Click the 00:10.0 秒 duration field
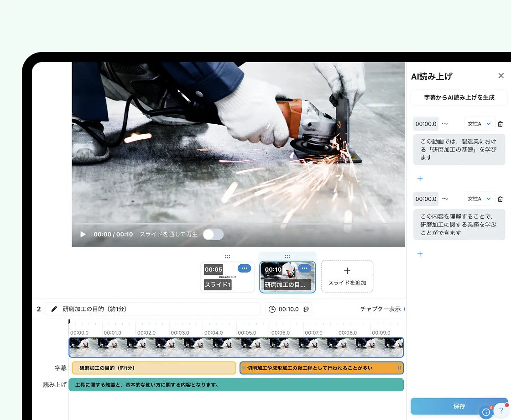The image size is (511, 420). point(289,309)
